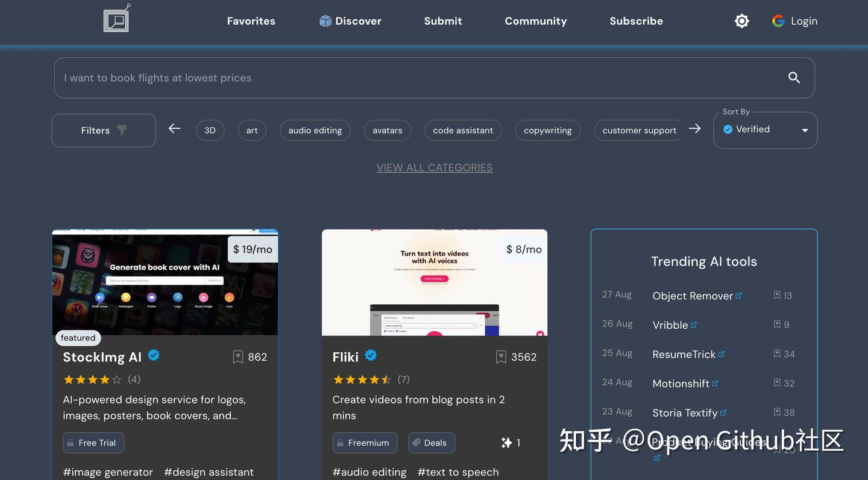Click the #text to speech hashtag

(458, 472)
